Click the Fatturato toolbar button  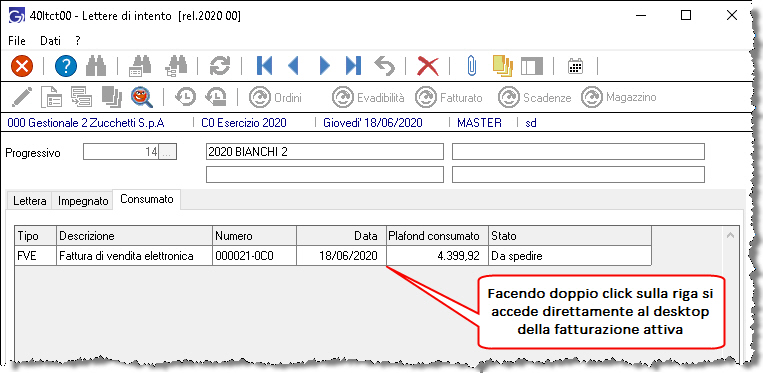point(449,98)
